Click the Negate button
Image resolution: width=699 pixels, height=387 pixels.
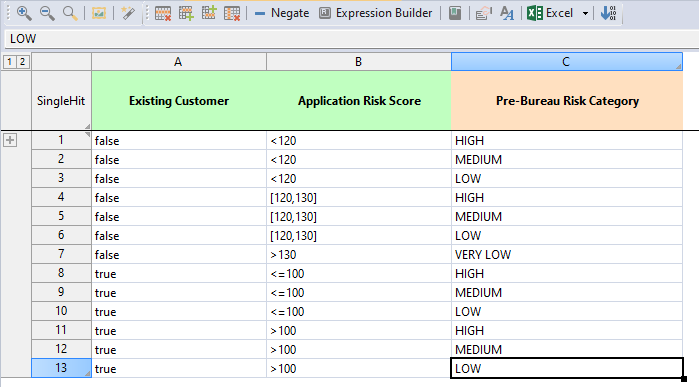[282, 13]
